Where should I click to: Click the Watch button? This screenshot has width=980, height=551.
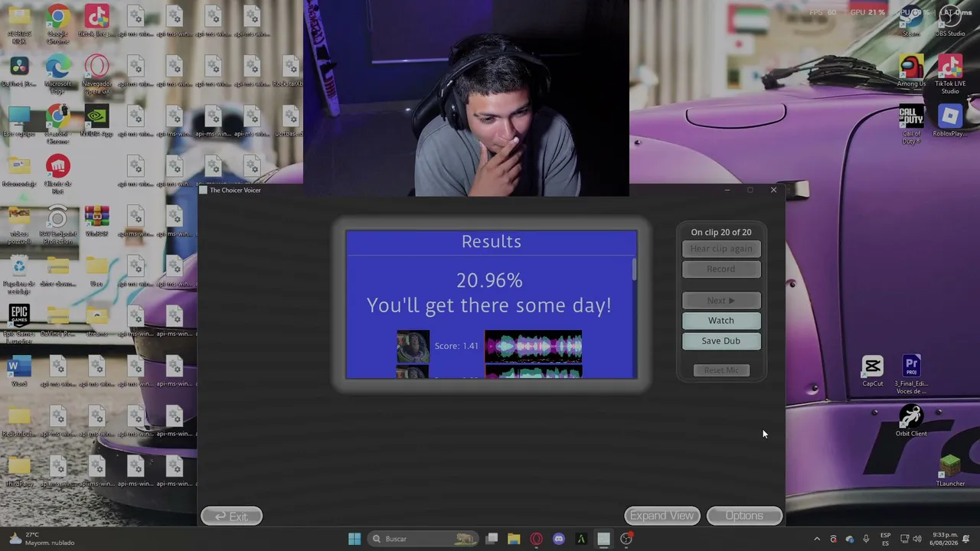(721, 321)
